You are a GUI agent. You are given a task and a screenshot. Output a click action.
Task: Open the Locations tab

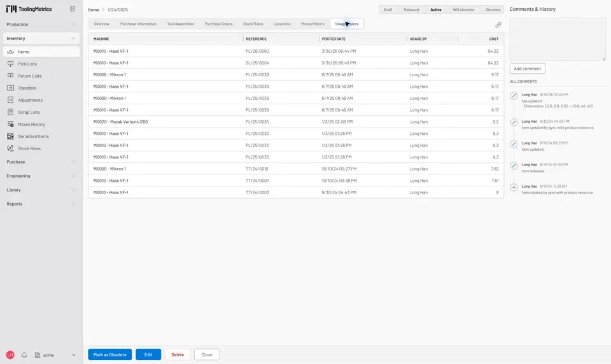coord(282,24)
